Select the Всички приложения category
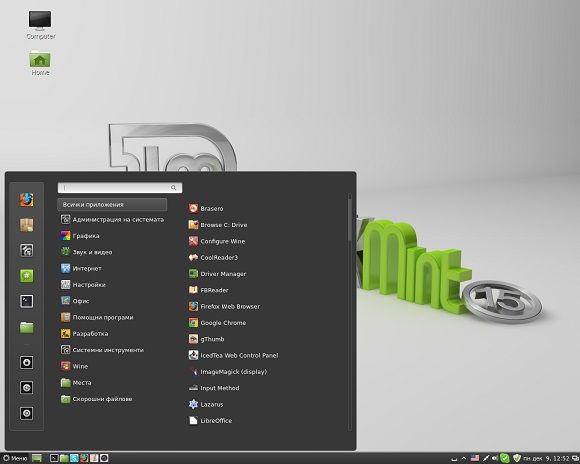This screenshot has height=464, width=580. (x=112, y=205)
